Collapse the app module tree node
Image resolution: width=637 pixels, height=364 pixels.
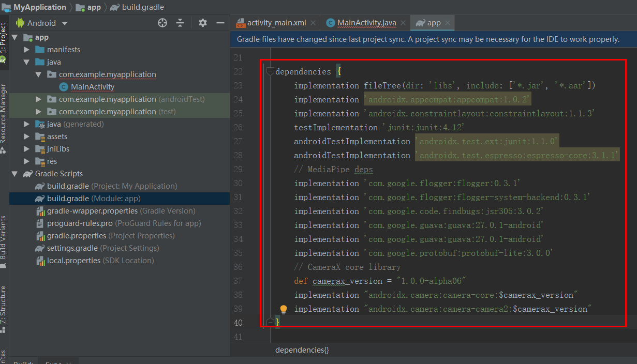point(14,37)
